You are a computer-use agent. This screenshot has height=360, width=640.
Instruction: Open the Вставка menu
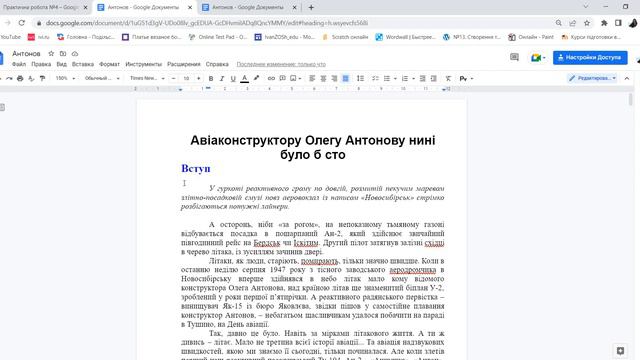point(83,64)
